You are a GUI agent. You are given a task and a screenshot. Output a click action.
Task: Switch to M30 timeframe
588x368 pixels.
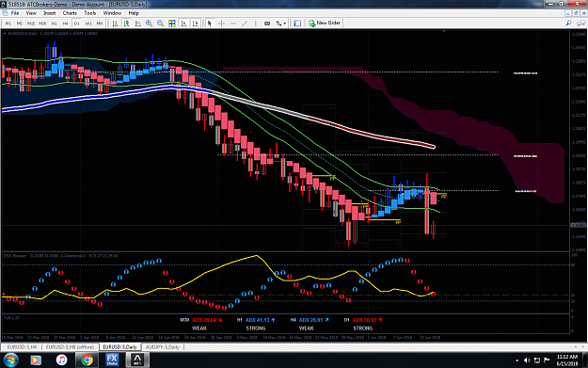pos(42,24)
